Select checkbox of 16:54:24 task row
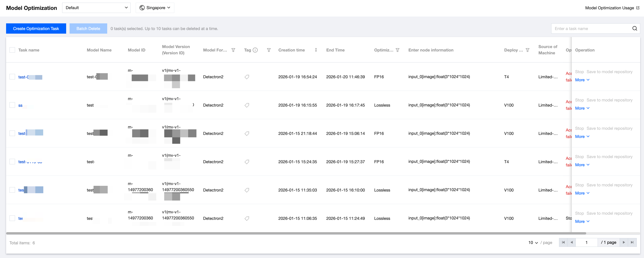644x258 pixels. click(12, 77)
